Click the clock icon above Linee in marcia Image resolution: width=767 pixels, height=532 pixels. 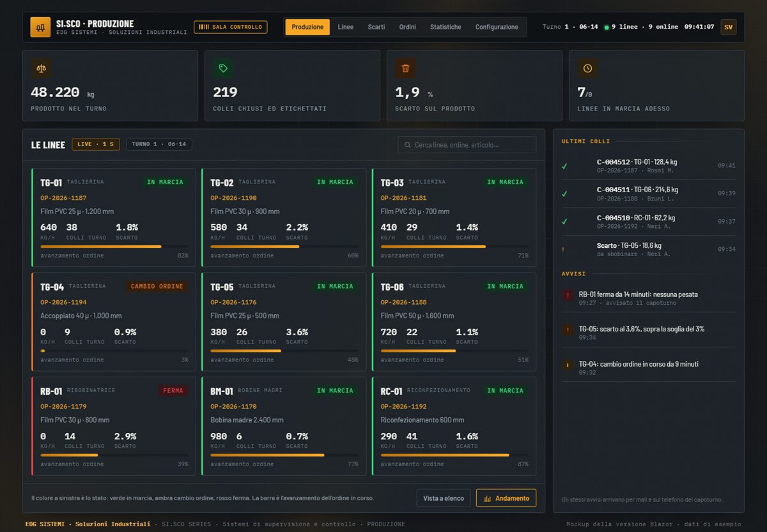pyautogui.click(x=587, y=68)
